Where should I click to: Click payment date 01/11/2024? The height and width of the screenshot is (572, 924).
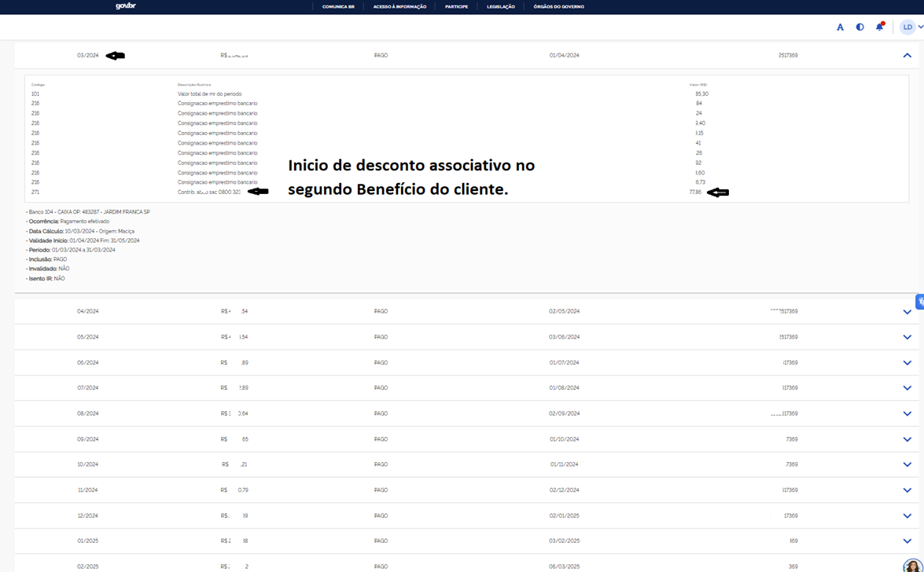tap(564, 464)
